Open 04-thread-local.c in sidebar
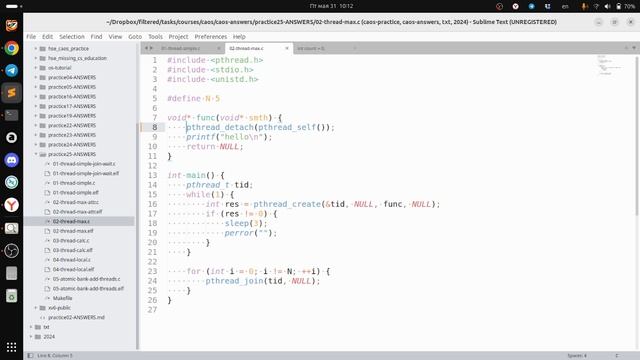Image resolution: width=640 pixels, height=360 pixels. point(71,260)
